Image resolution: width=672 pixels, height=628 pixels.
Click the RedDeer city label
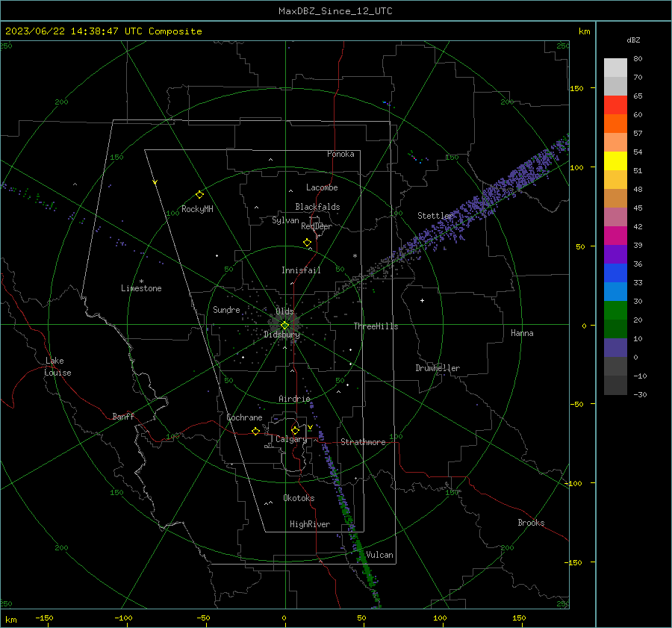317,226
